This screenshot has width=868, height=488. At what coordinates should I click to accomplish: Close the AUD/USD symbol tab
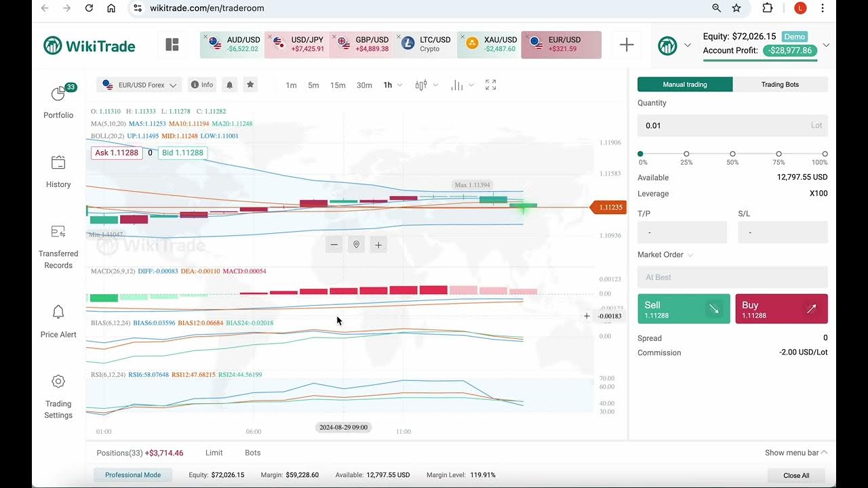[x=205, y=37]
